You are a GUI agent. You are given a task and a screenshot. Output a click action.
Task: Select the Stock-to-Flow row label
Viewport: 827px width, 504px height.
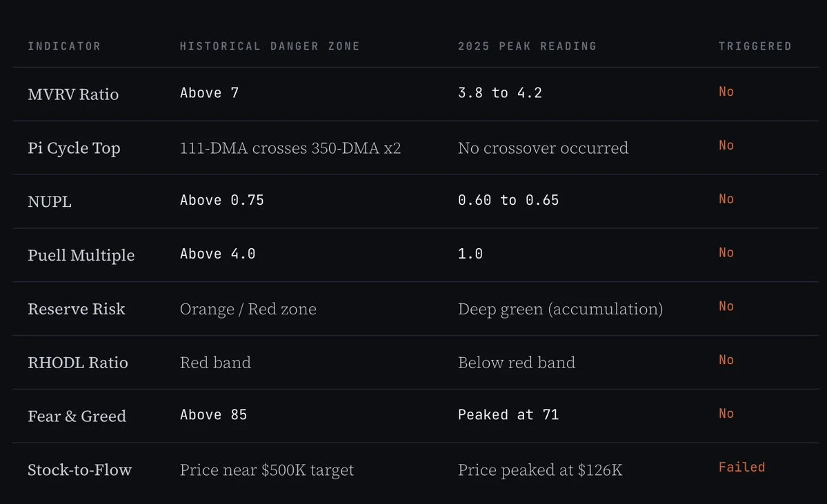tap(79, 470)
